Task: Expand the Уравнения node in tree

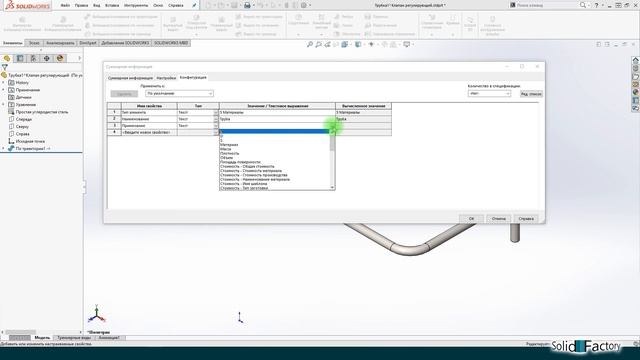Action: [3, 104]
